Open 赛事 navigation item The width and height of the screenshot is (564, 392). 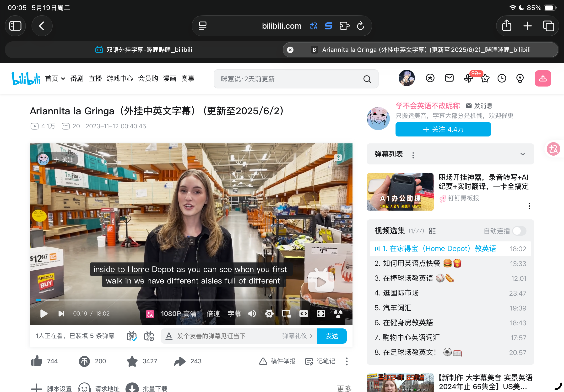pos(188,79)
